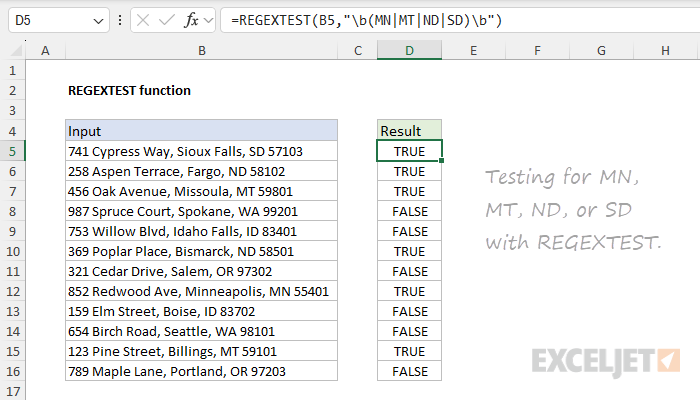Select cell '369 Poplar Place, Bismarck, ND 58501'
Image resolution: width=700 pixels, height=400 pixels.
(x=201, y=251)
